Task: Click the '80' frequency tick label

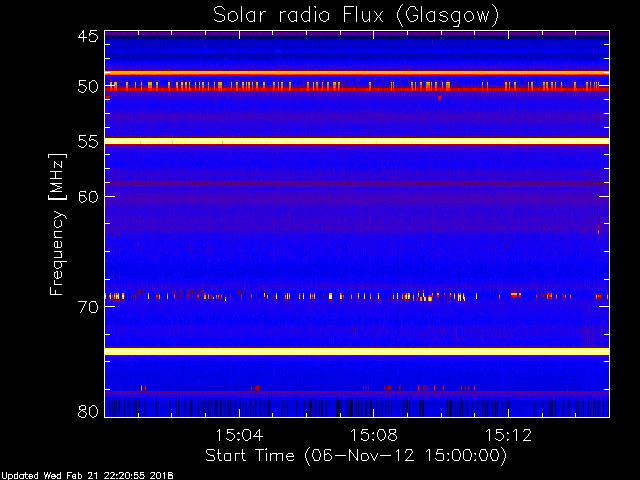Action: coord(88,411)
